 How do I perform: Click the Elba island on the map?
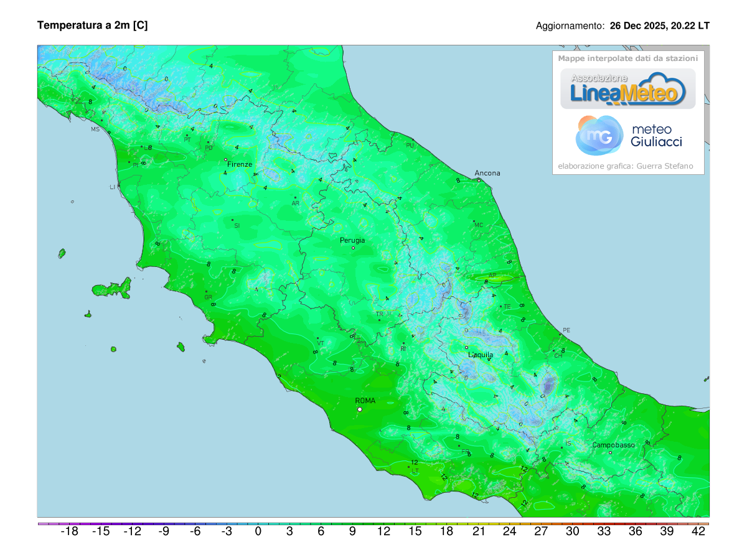coord(113,289)
